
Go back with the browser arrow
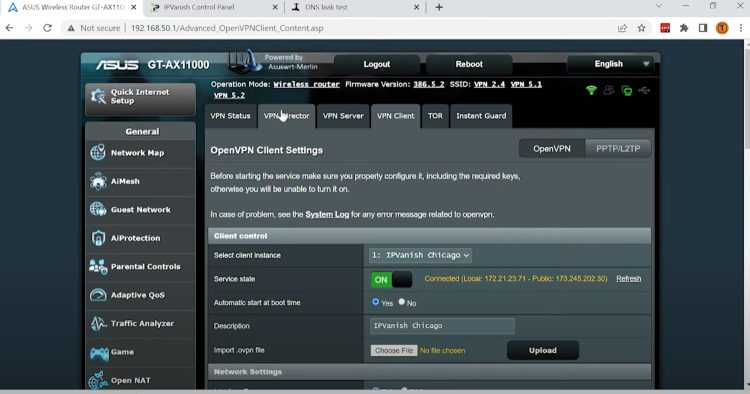pos(10,28)
